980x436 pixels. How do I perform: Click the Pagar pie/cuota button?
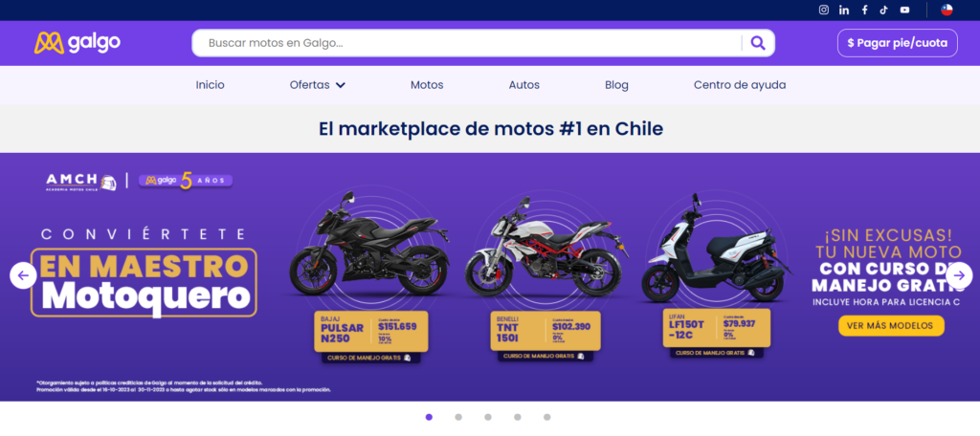897,43
